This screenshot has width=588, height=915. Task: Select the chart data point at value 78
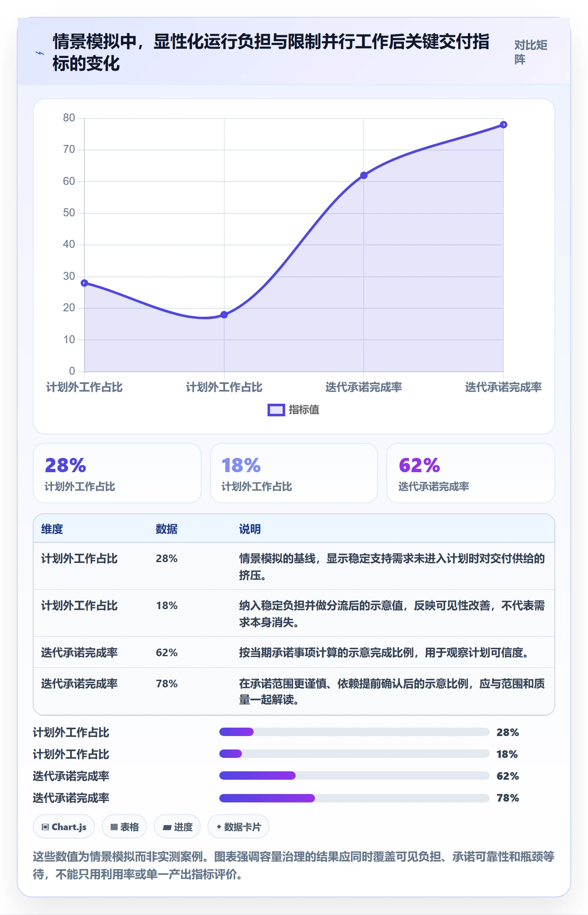tap(504, 125)
